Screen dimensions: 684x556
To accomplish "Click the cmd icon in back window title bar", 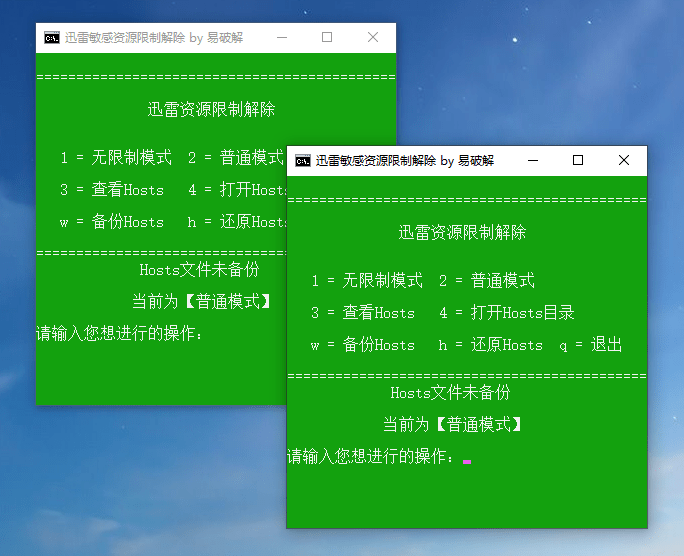I will click(x=52, y=38).
